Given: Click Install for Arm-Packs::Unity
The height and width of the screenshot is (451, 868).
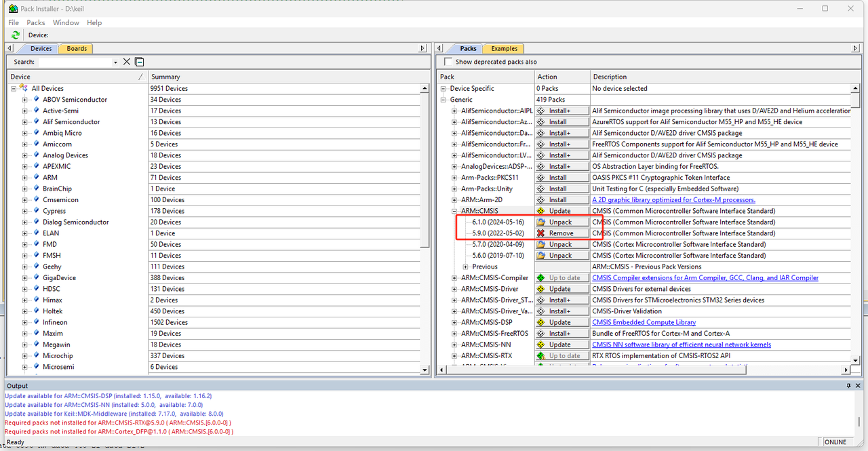Looking at the screenshot, I should click(x=562, y=189).
